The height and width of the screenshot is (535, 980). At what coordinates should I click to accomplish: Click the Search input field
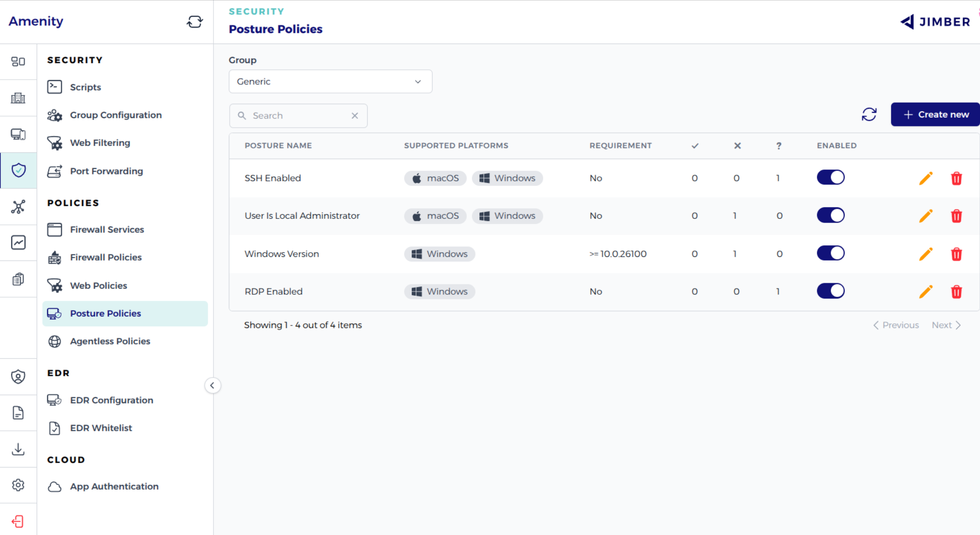tap(298, 116)
